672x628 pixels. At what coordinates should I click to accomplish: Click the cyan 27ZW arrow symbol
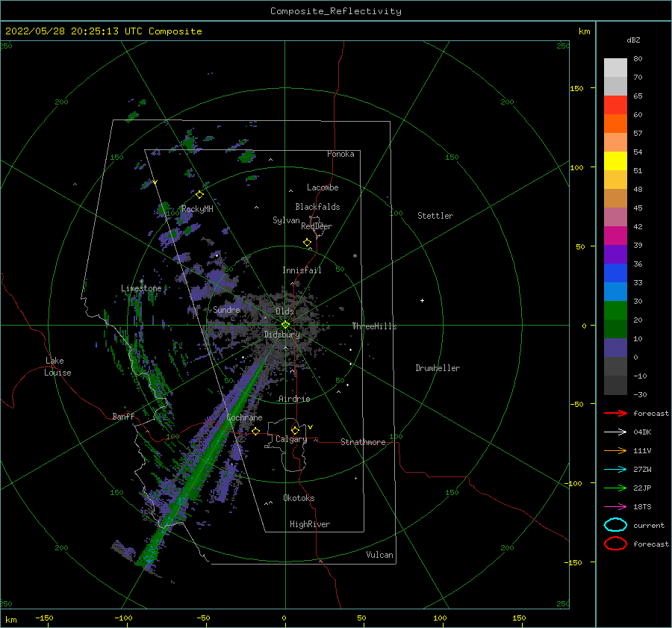(615, 470)
